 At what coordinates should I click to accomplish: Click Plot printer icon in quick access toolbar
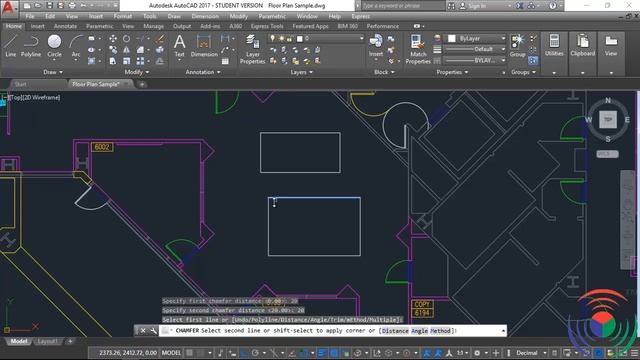pos(72,6)
